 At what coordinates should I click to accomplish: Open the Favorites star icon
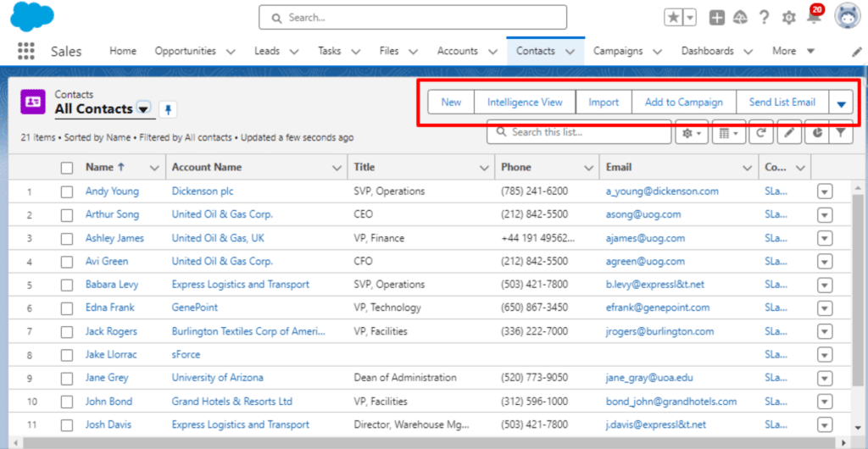tap(673, 17)
